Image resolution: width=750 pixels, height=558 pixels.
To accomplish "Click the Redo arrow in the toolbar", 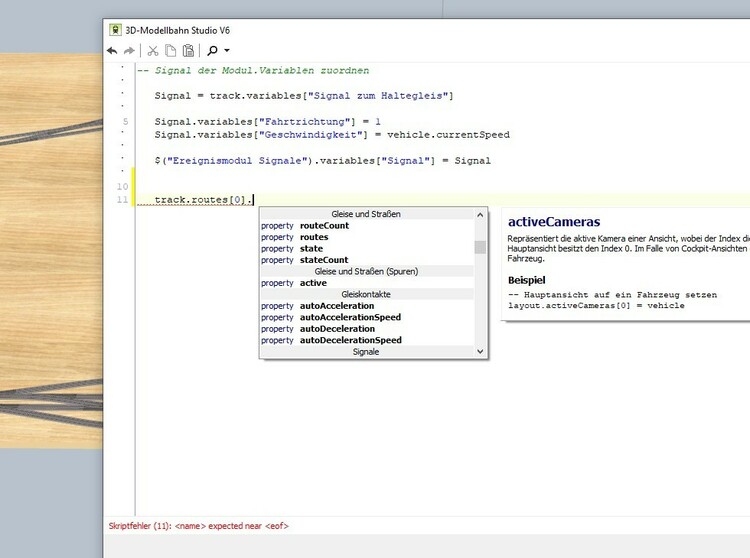I will (x=129, y=50).
